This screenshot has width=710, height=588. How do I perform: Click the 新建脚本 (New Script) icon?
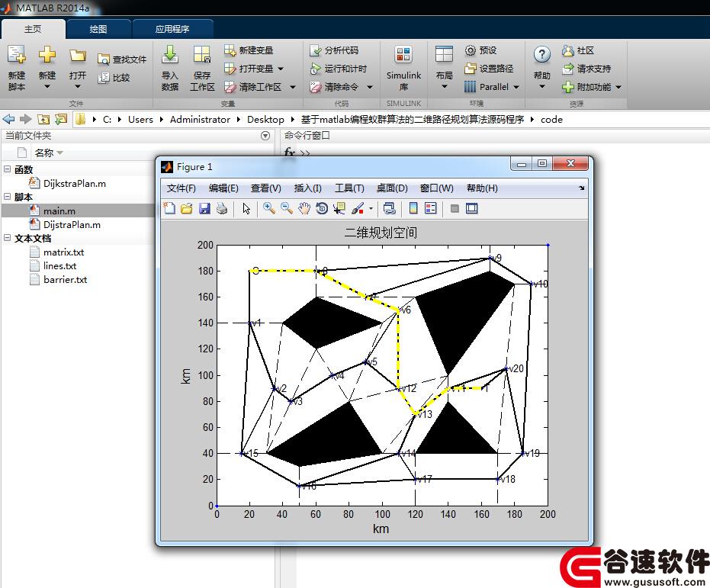pyautogui.click(x=17, y=55)
